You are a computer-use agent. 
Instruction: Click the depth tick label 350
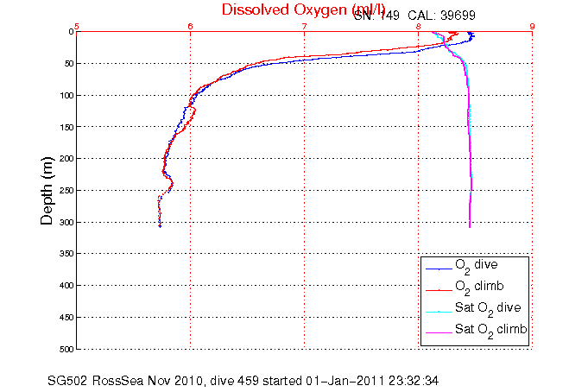click(66, 254)
